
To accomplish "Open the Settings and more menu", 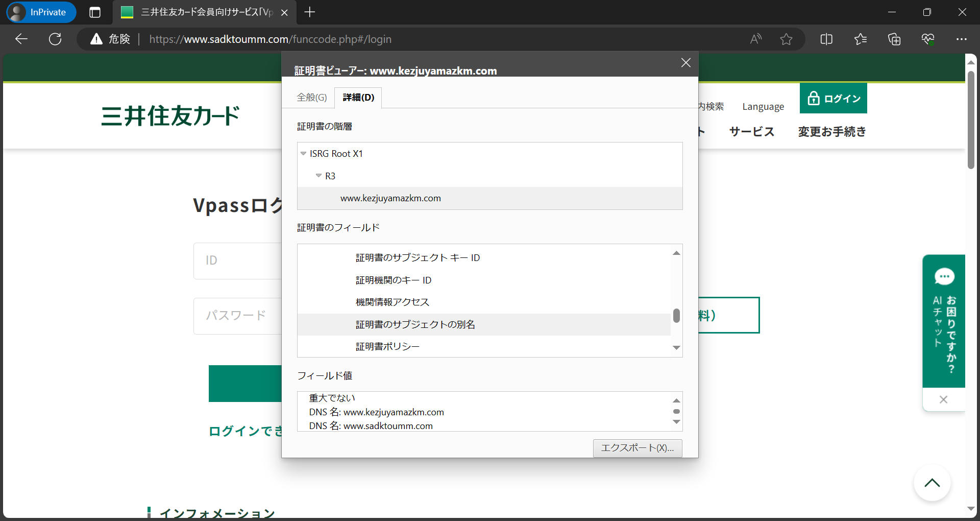I will pos(962,39).
